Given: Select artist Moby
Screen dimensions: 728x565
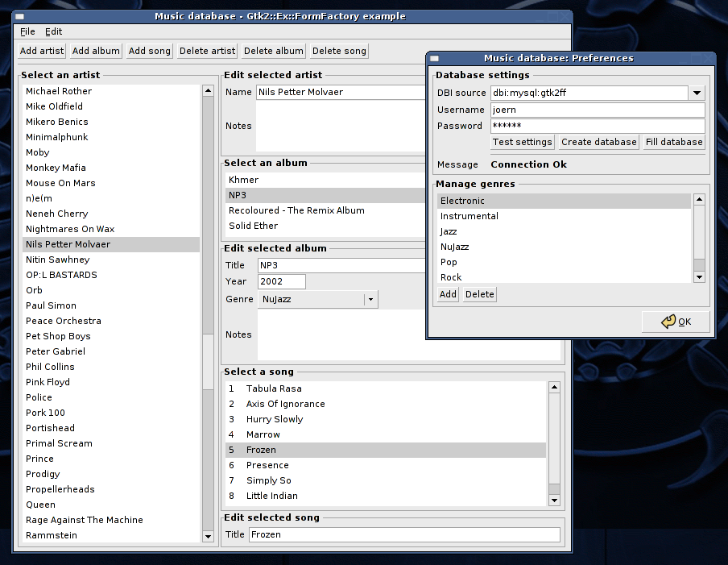Looking at the screenshot, I should pyautogui.click(x=111, y=152).
